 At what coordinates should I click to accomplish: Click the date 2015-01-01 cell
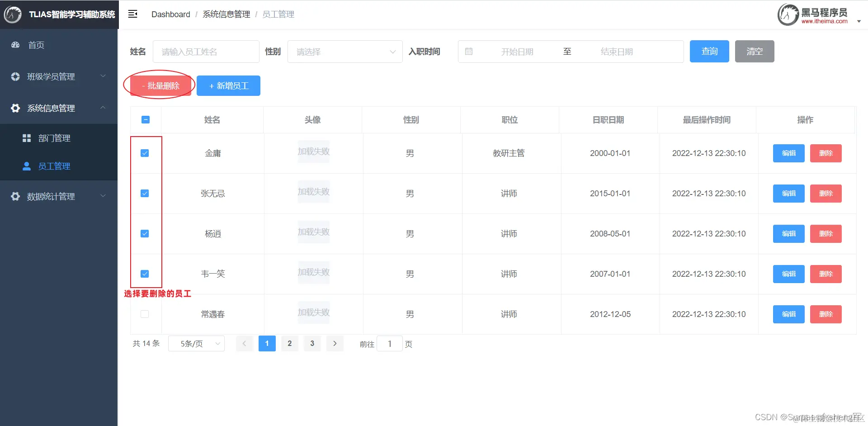(610, 194)
